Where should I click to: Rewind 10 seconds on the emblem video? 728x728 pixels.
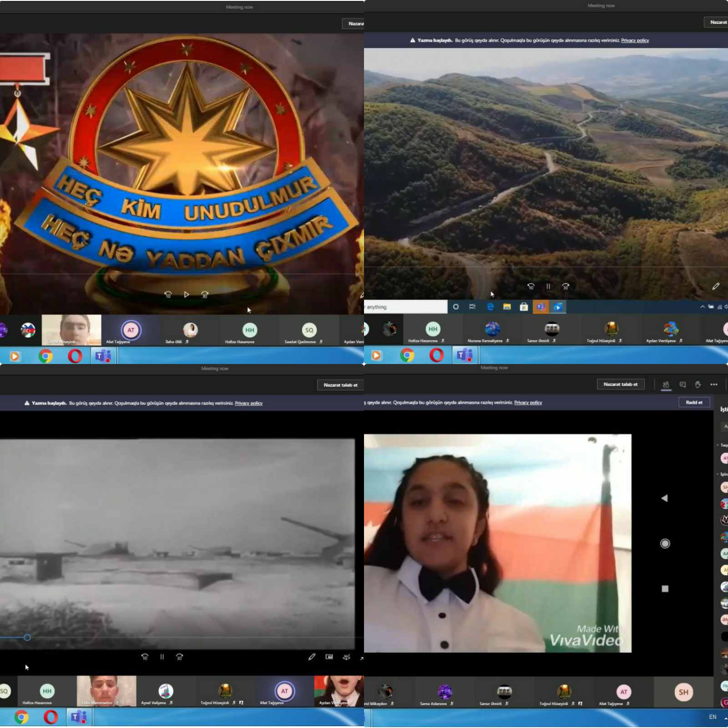(168, 295)
